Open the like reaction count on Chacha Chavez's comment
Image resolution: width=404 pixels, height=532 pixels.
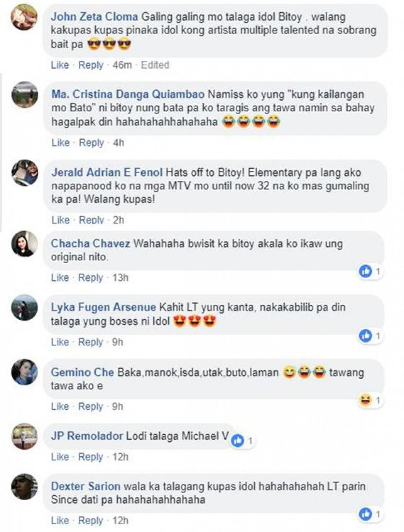tap(371, 272)
